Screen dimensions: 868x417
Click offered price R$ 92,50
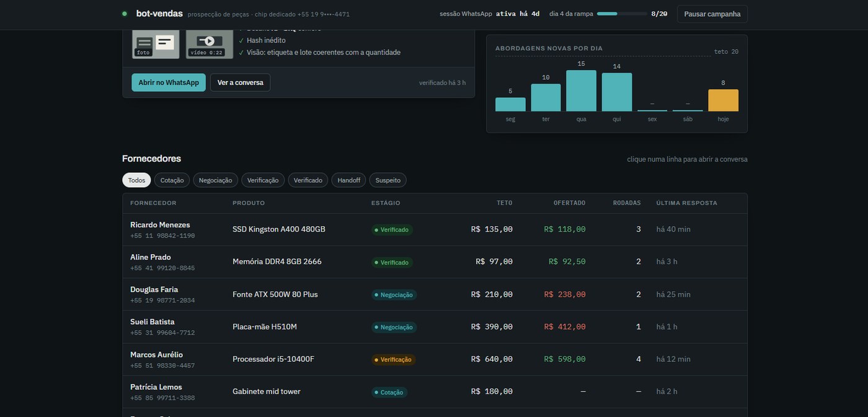[567, 261]
